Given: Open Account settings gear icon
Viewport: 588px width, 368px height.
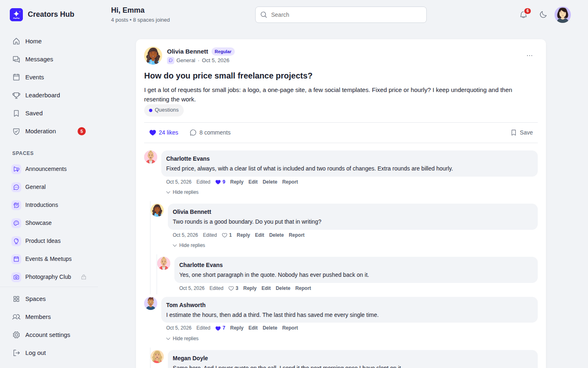Looking at the screenshot, I should (x=16, y=335).
